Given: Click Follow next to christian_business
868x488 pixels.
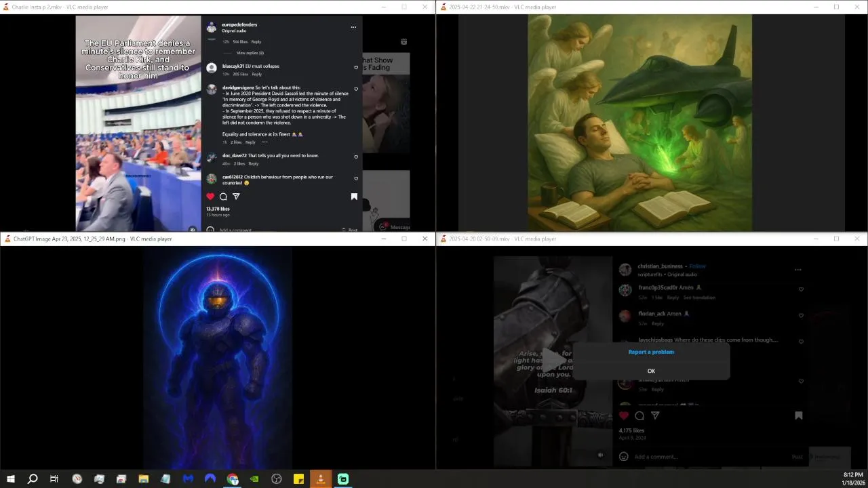Looking at the screenshot, I should pos(698,266).
